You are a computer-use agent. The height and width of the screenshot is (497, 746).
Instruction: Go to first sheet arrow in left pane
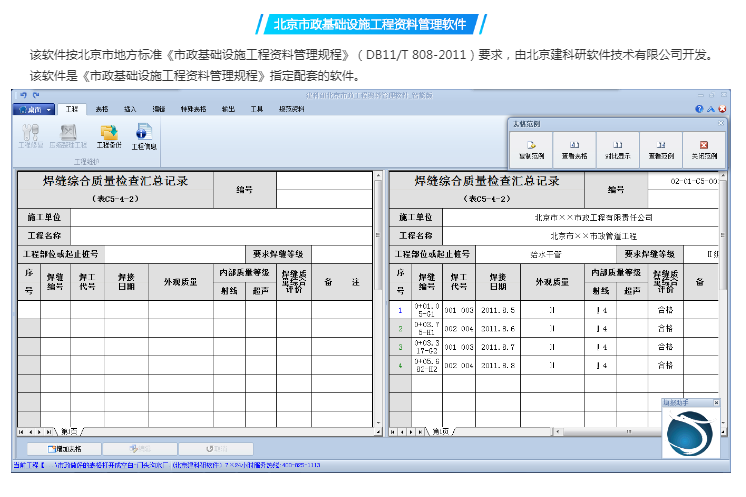pyautogui.click(x=21, y=432)
